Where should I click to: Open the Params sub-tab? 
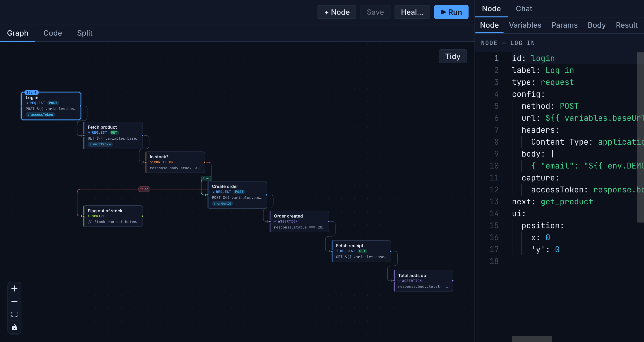(x=564, y=25)
